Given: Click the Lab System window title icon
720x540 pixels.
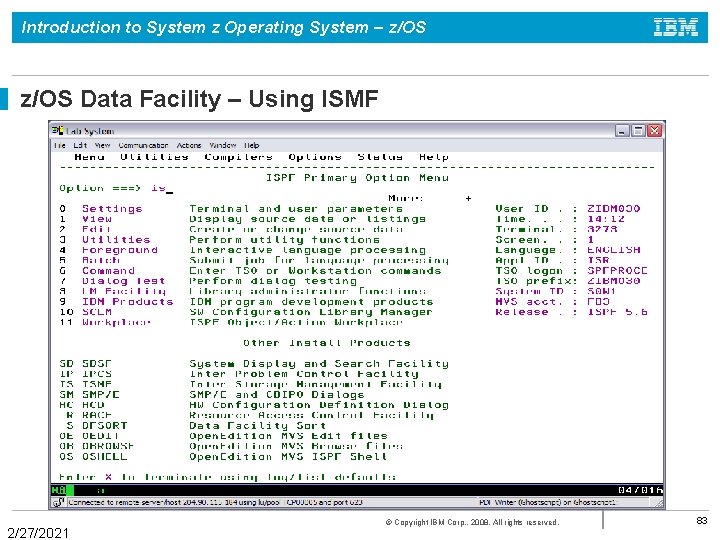Looking at the screenshot, I should pyautogui.click(x=57, y=131).
